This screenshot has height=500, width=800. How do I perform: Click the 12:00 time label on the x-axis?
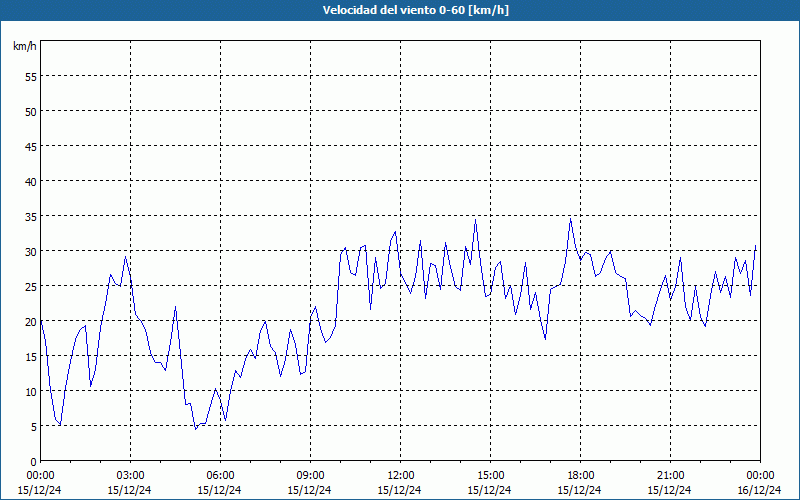pos(400,476)
